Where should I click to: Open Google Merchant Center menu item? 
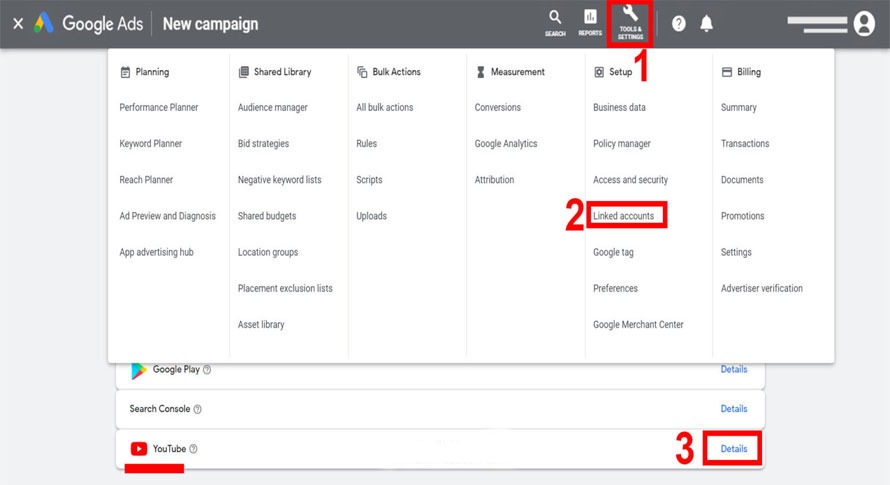pyautogui.click(x=638, y=325)
